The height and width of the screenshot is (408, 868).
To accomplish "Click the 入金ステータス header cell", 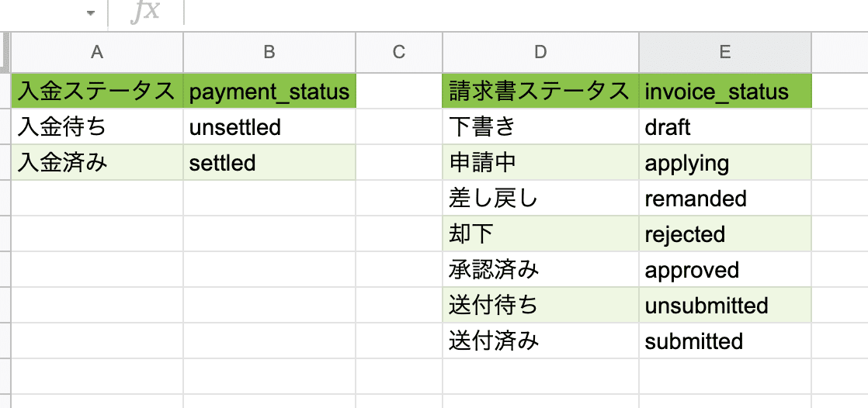I will 97,92.
